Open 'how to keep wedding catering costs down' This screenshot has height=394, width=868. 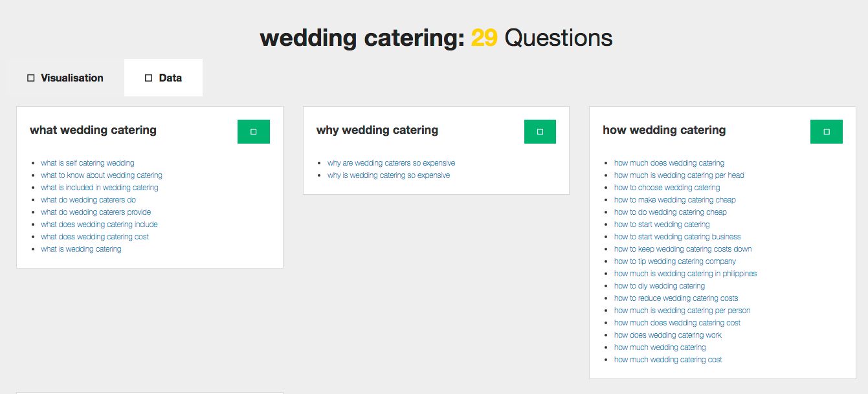[x=683, y=249]
